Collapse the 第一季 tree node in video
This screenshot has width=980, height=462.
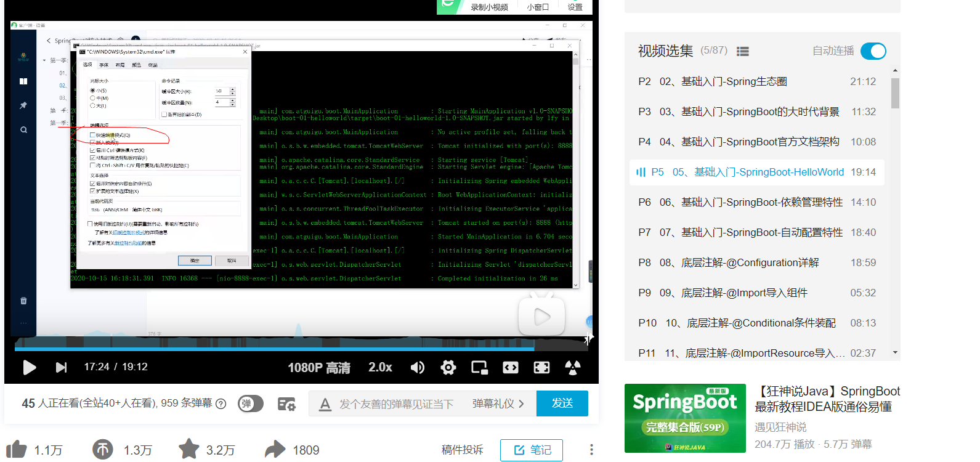44,60
